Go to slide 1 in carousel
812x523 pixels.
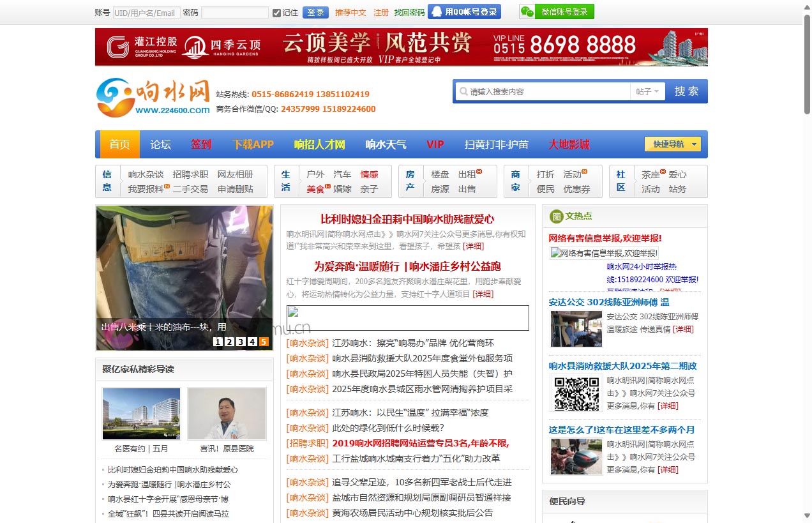218,342
